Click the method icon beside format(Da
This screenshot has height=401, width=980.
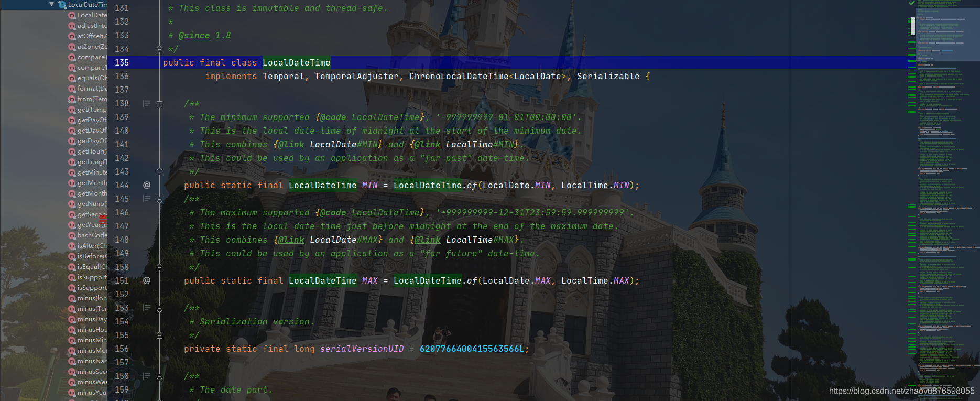[72, 89]
